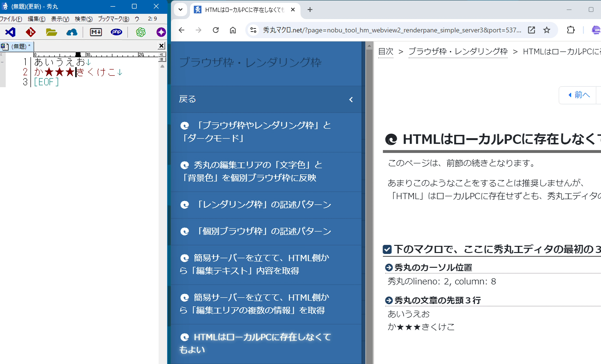This screenshot has height=364, width=601.
Task: Open the browser extensions puzzle icon
Action: (571, 30)
